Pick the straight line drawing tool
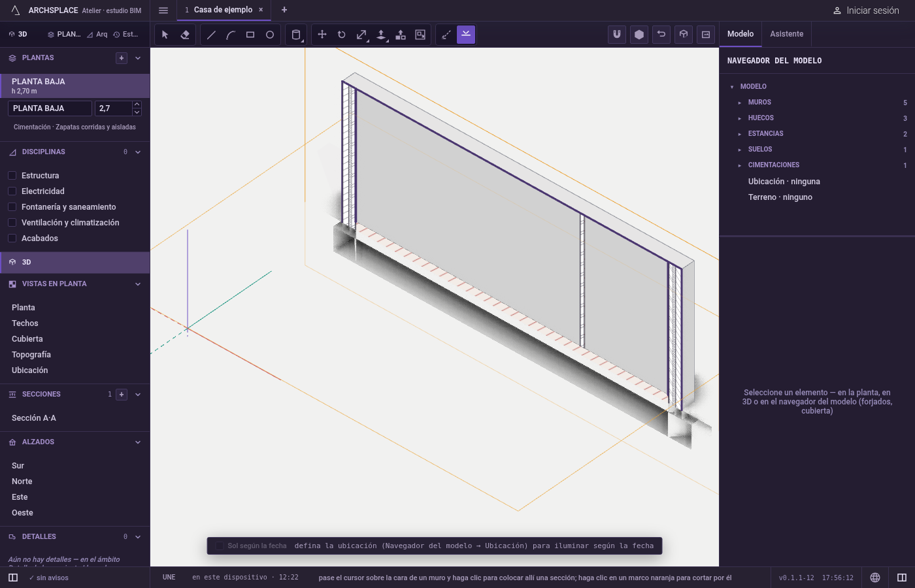The height and width of the screenshot is (588, 915). 211,35
